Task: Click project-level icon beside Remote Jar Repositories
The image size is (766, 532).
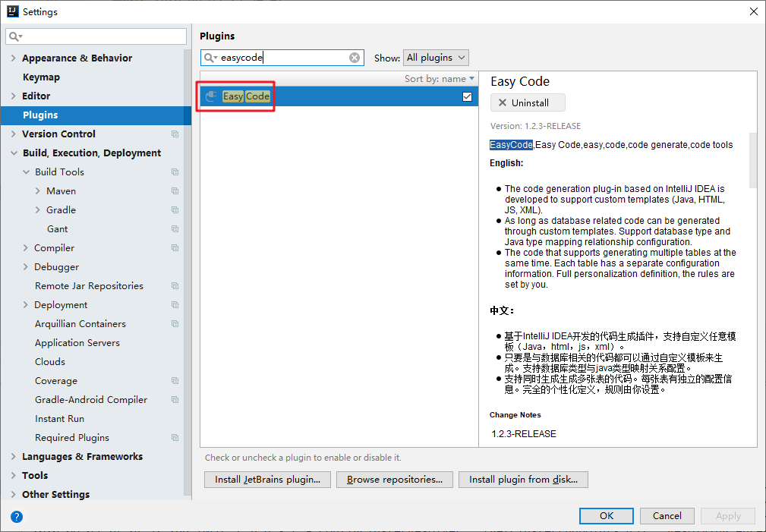Action: tap(175, 286)
